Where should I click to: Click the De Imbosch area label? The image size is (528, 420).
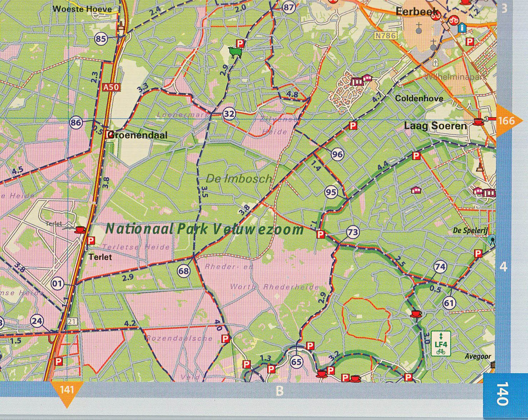coord(238,178)
